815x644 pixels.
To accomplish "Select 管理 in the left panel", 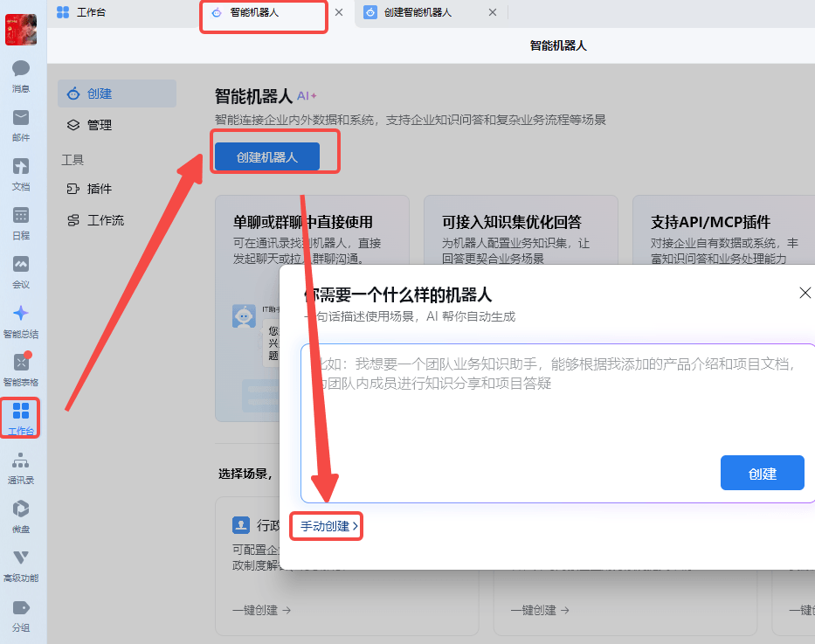I will [99, 125].
